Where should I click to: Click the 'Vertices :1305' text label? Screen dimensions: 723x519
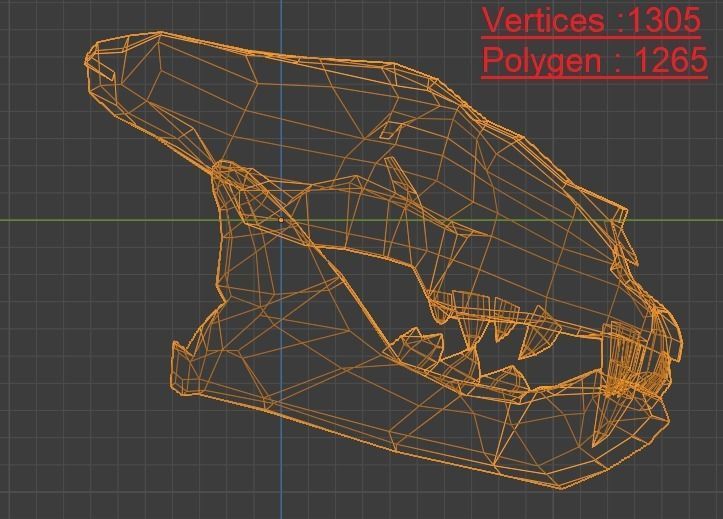(x=591, y=20)
